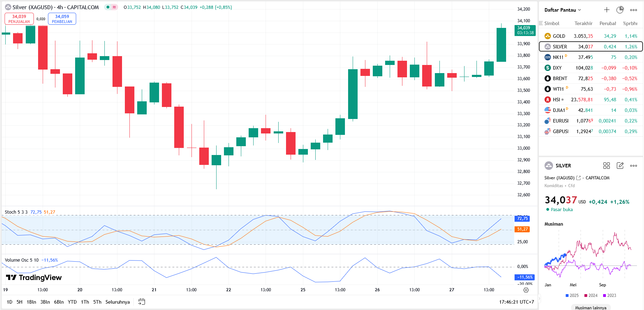Open the note edit icon for SILVER
Screen dimensions: 644x310
[620, 166]
